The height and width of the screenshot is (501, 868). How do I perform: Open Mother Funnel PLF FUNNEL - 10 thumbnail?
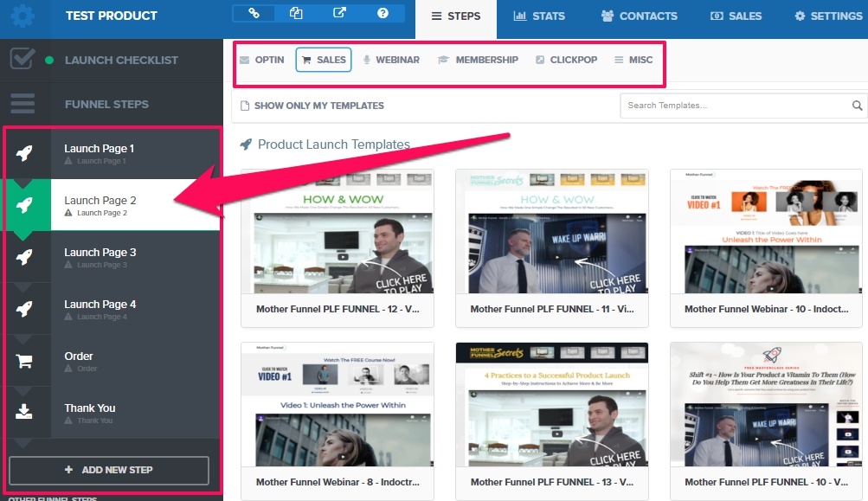click(x=766, y=404)
